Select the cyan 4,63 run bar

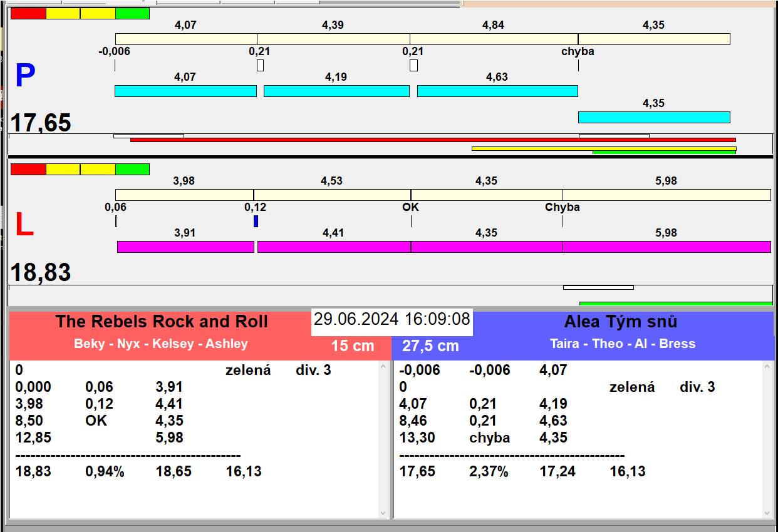(x=497, y=91)
